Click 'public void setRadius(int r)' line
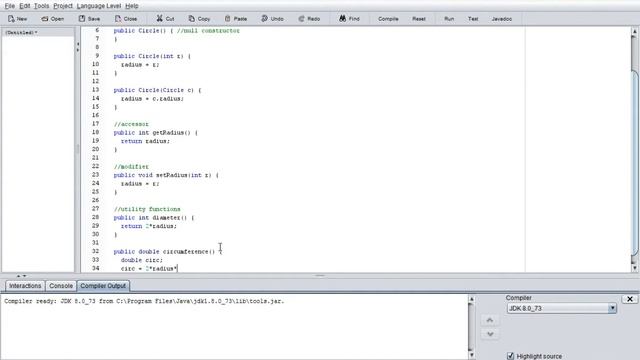Image resolution: width=640 pixels, height=360 pixels. [x=166, y=175]
